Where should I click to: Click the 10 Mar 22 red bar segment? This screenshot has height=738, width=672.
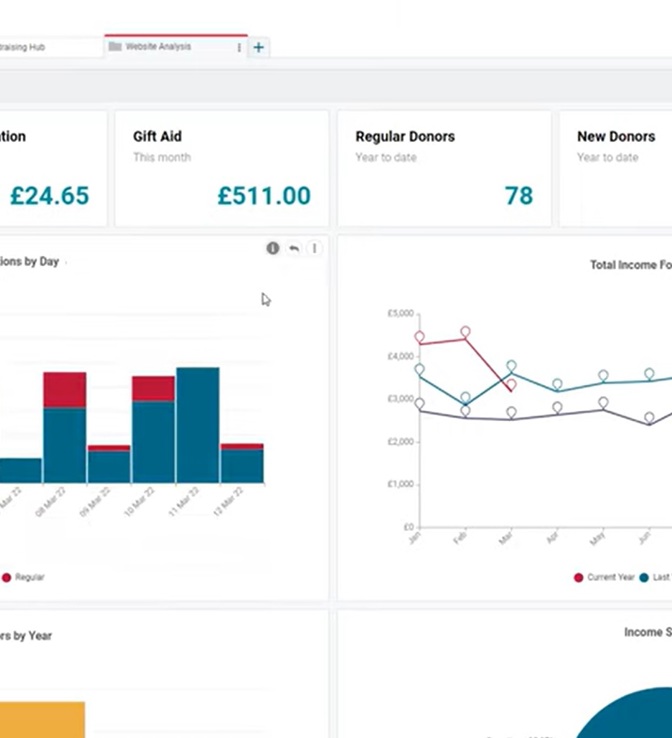153,388
